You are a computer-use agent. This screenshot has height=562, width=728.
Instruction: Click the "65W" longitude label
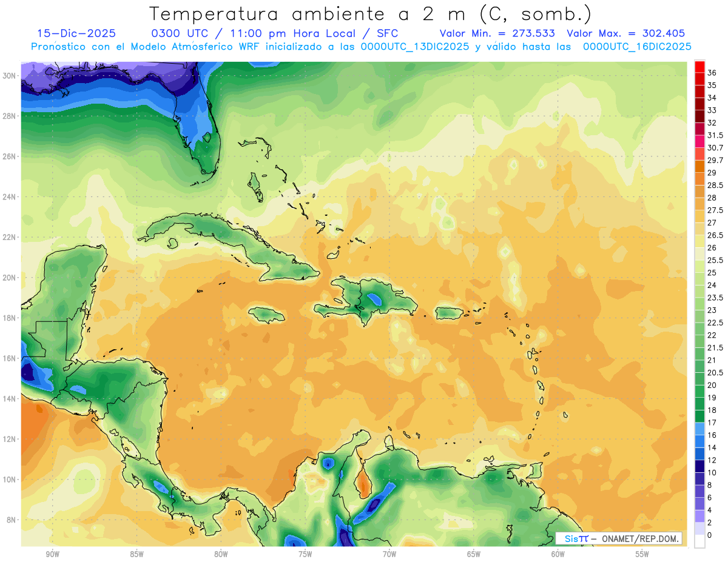pos(474,554)
